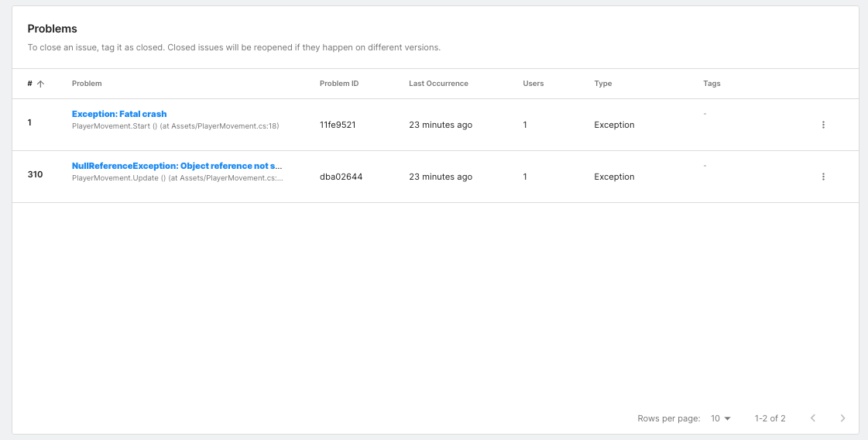Click the occurrence count 310
Screen dimensions: 868x440
[x=35, y=174]
